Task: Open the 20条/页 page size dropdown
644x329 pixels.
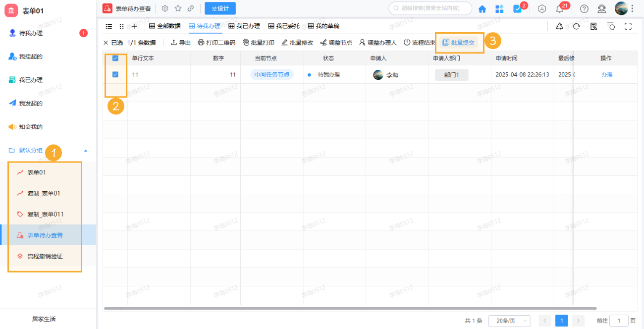Action: point(509,321)
